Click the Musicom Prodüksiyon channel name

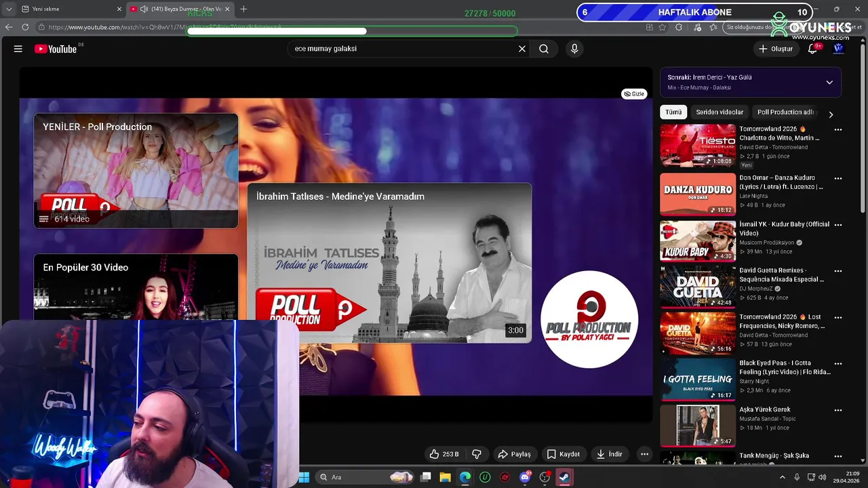coord(766,243)
